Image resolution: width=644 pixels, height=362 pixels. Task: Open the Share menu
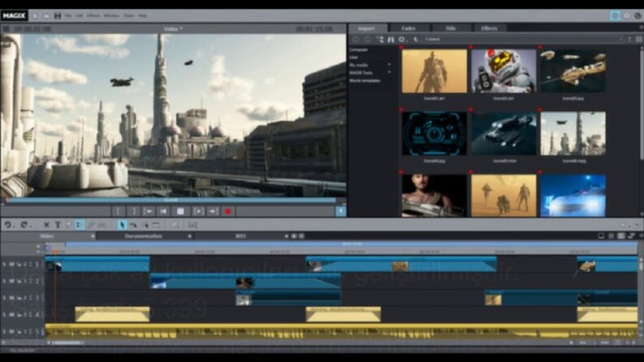click(x=129, y=15)
